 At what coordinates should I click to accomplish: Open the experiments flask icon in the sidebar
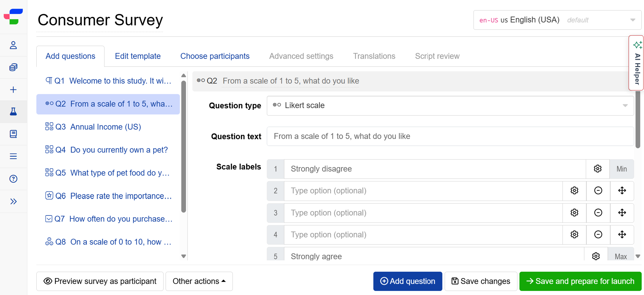(13, 112)
